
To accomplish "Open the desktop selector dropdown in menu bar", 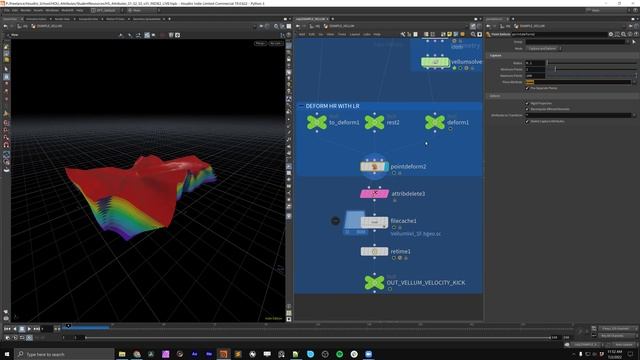I will tap(106, 10).
